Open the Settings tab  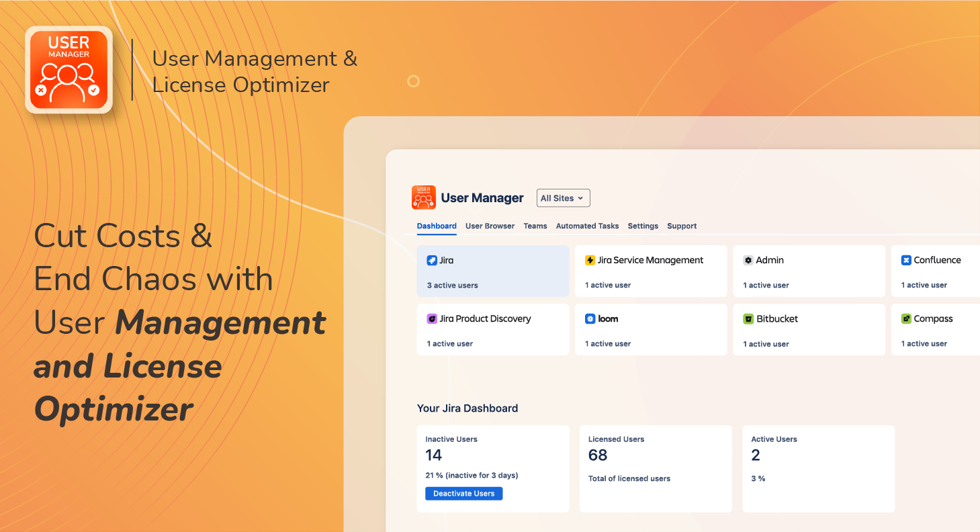pyautogui.click(x=643, y=226)
